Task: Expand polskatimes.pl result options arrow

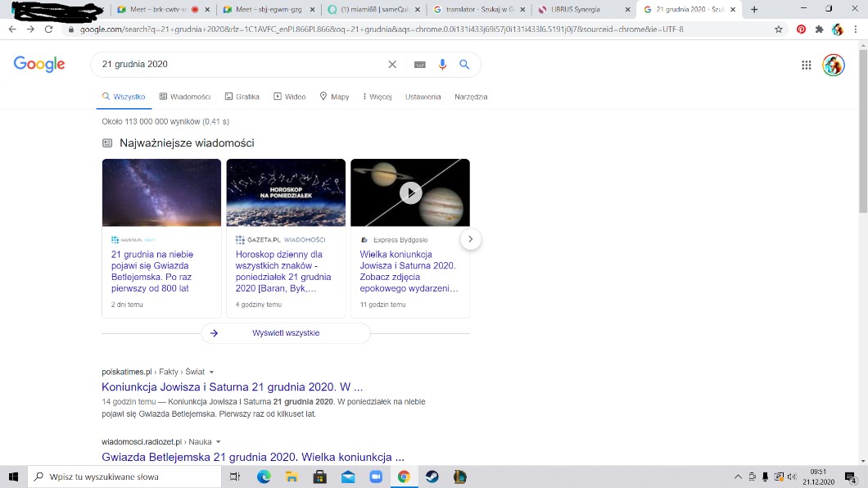Action: point(211,372)
